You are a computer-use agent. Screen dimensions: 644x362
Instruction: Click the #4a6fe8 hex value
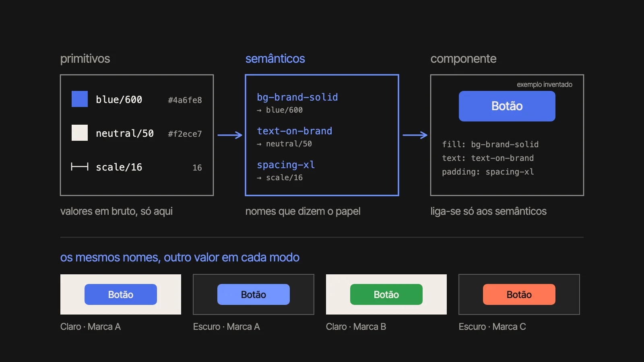click(x=185, y=100)
